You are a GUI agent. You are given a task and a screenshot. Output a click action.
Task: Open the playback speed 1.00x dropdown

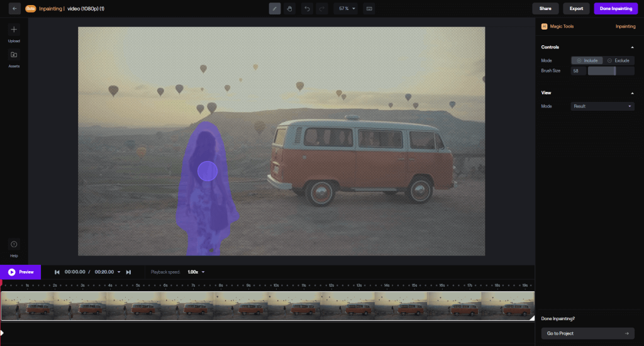tap(196, 272)
